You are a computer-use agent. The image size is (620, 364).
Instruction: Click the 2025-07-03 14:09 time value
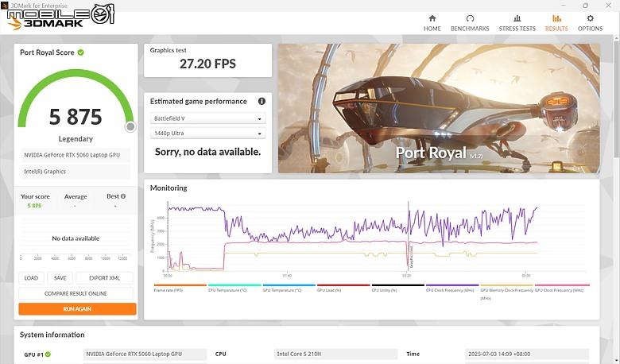coord(527,354)
